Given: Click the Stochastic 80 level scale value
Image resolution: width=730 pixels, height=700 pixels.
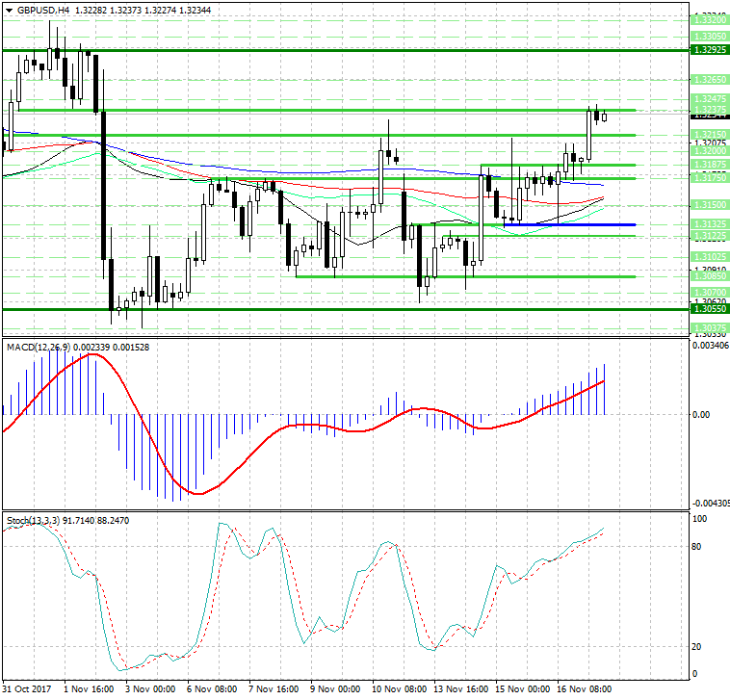Looking at the screenshot, I should 699,546.
